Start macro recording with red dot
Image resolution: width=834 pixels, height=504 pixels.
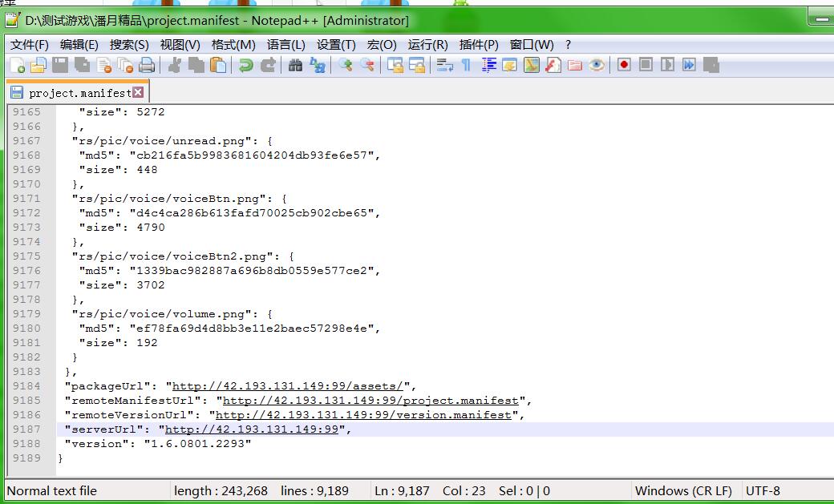(624, 66)
